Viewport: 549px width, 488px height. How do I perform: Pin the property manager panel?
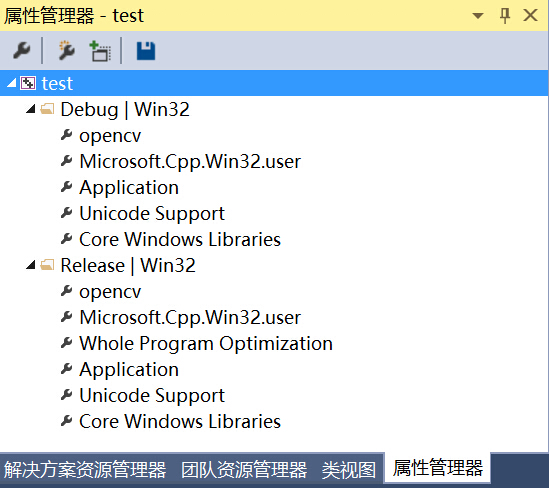(x=505, y=16)
